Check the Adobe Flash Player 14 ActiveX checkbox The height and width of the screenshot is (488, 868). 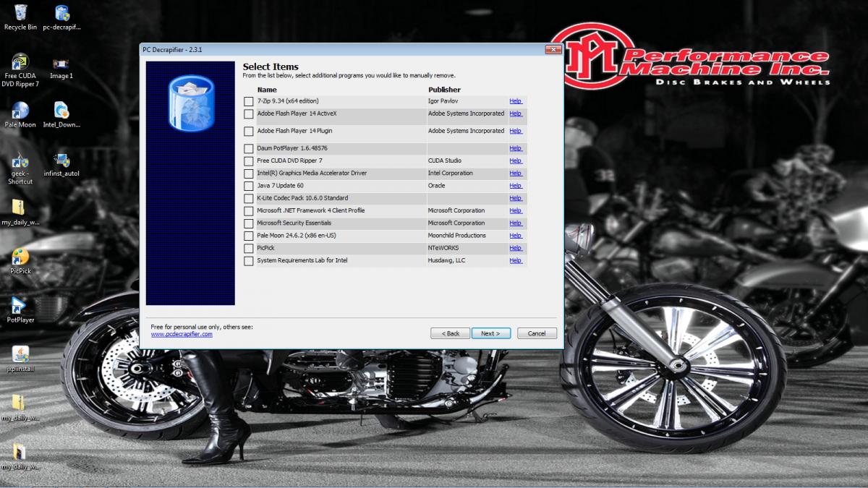tap(249, 114)
